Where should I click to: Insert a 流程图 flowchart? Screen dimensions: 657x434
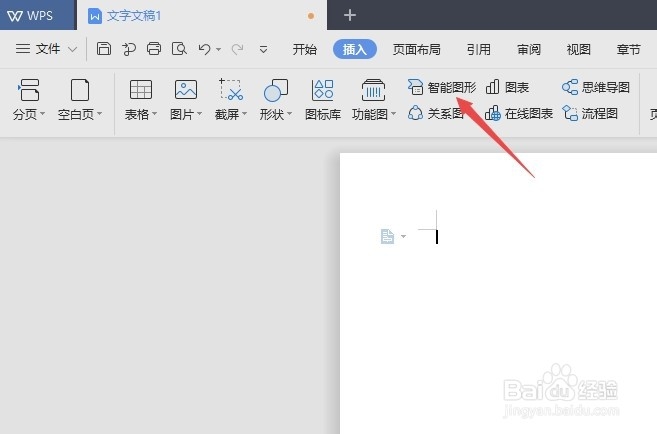pos(590,114)
